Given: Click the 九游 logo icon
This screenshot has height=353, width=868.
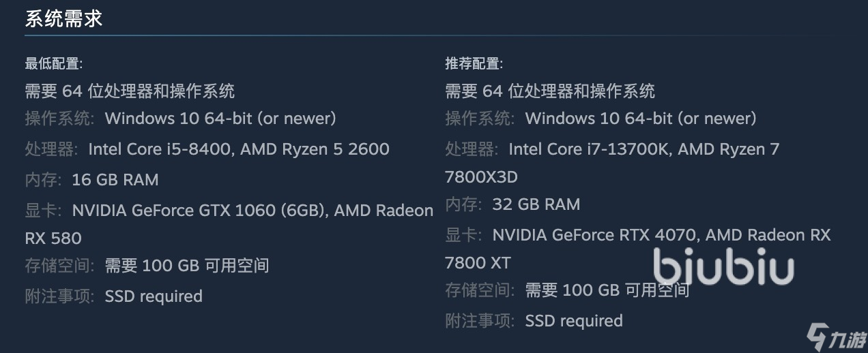Looking at the screenshot, I should click(835, 336).
